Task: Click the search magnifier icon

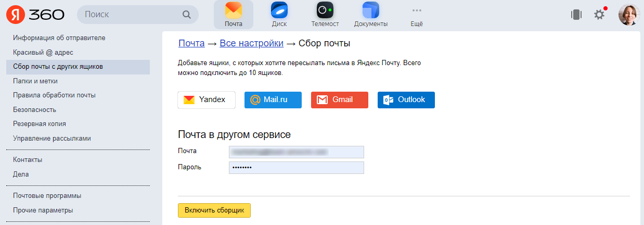Action: [x=187, y=15]
